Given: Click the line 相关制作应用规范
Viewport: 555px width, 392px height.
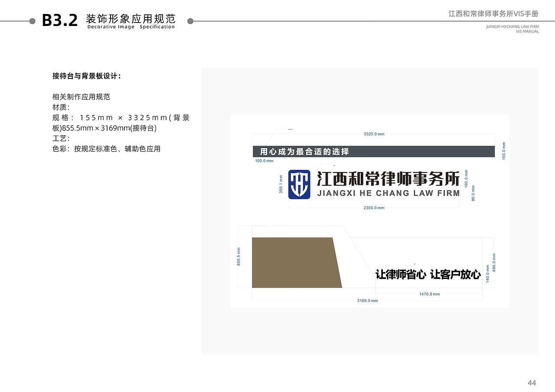Looking at the screenshot, I should [x=81, y=97].
